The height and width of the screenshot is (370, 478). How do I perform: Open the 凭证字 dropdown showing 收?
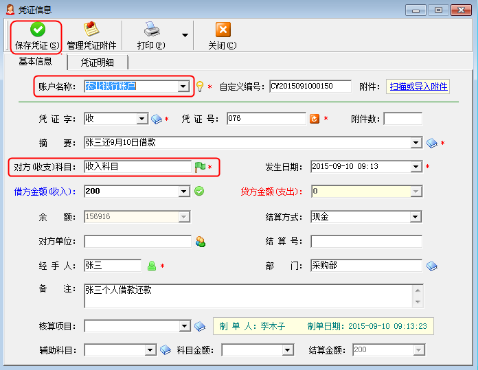142,119
